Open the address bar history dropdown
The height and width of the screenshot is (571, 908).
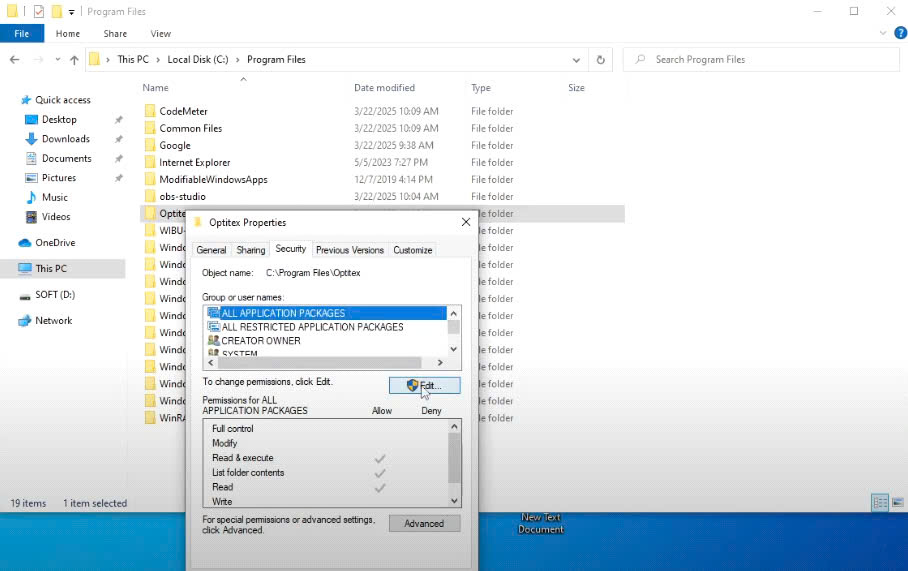click(x=578, y=60)
